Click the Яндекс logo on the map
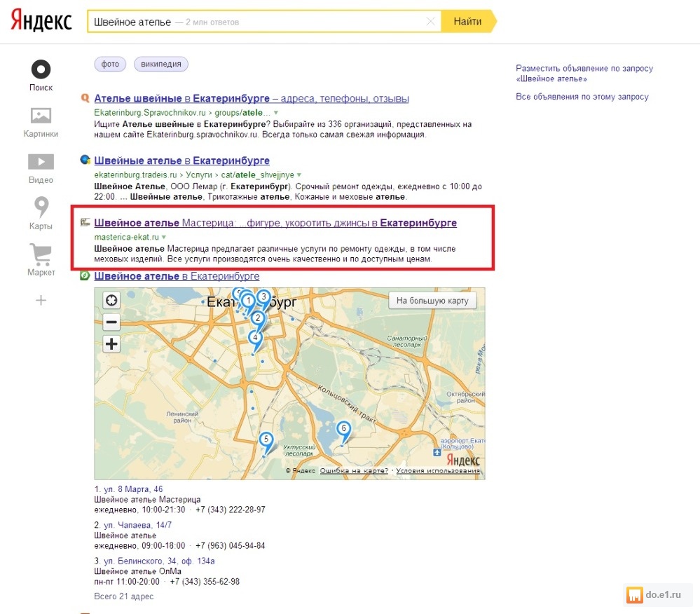The image size is (700, 614). point(463,460)
